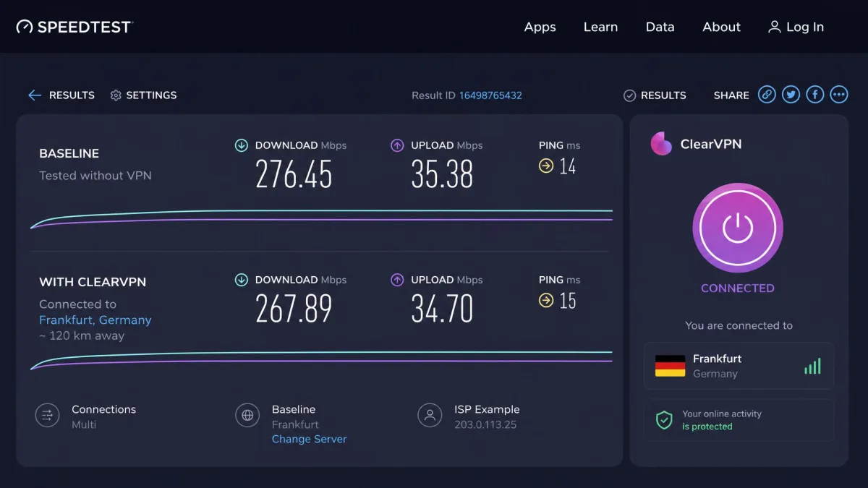The height and width of the screenshot is (488, 868).
Task: Click the ISP user icon
Action: coord(430,415)
